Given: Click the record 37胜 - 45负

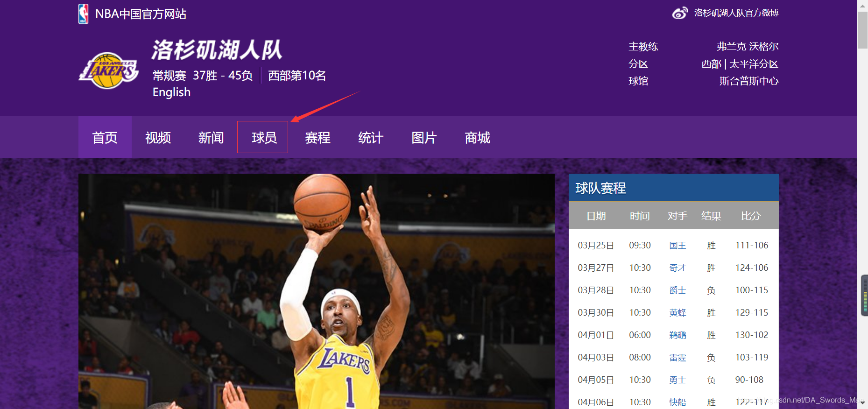Looking at the screenshot, I should 223,76.
